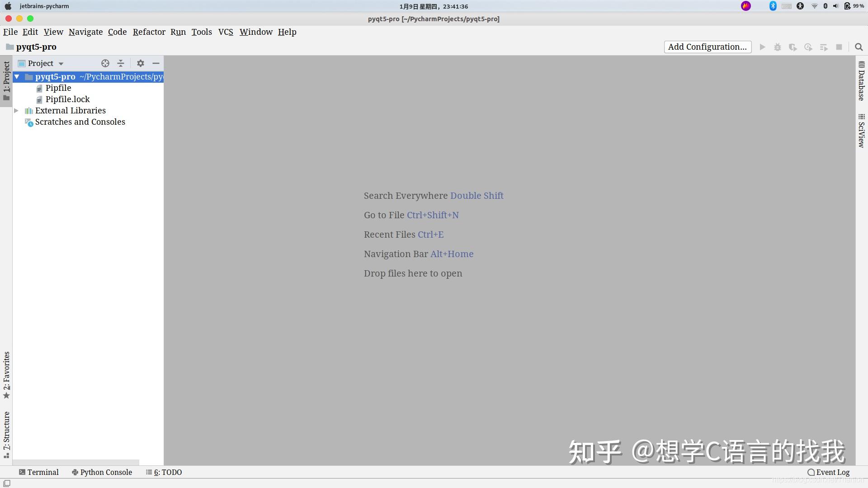This screenshot has width=868, height=488.
Task: Select the Profiler clock icon in toolbar
Action: [x=808, y=47]
